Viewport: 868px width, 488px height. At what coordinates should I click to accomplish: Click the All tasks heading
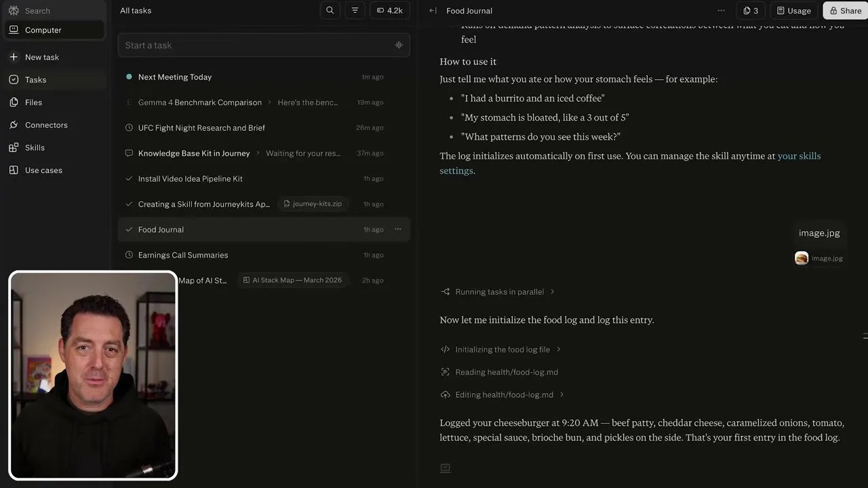click(136, 11)
